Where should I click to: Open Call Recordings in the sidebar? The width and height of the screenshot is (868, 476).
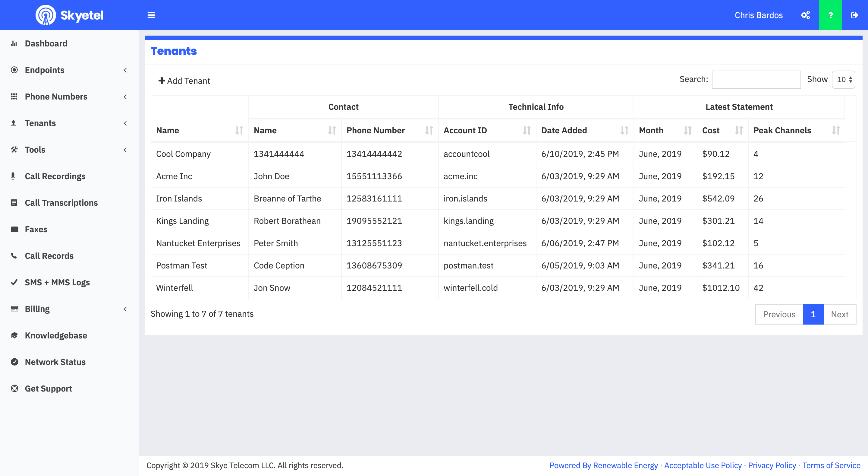55,176
